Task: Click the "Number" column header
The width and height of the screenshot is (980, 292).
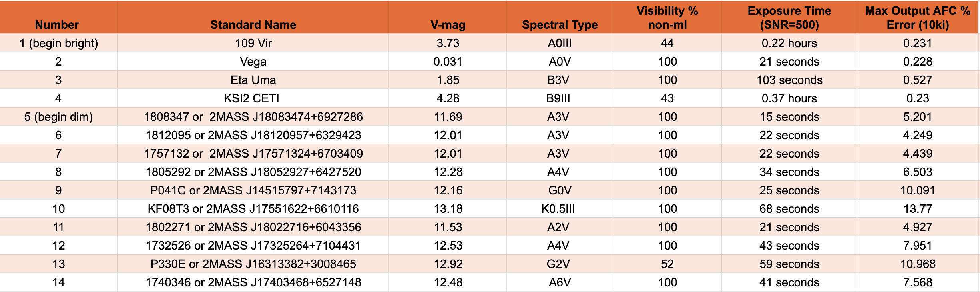Action: point(57,25)
